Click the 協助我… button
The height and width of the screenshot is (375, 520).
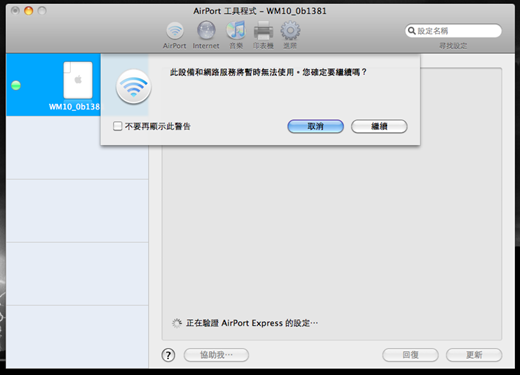[x=216, y=355]
